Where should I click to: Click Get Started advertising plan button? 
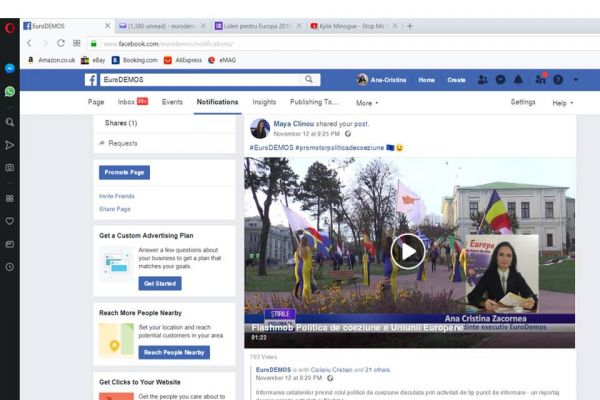(160, 284)
